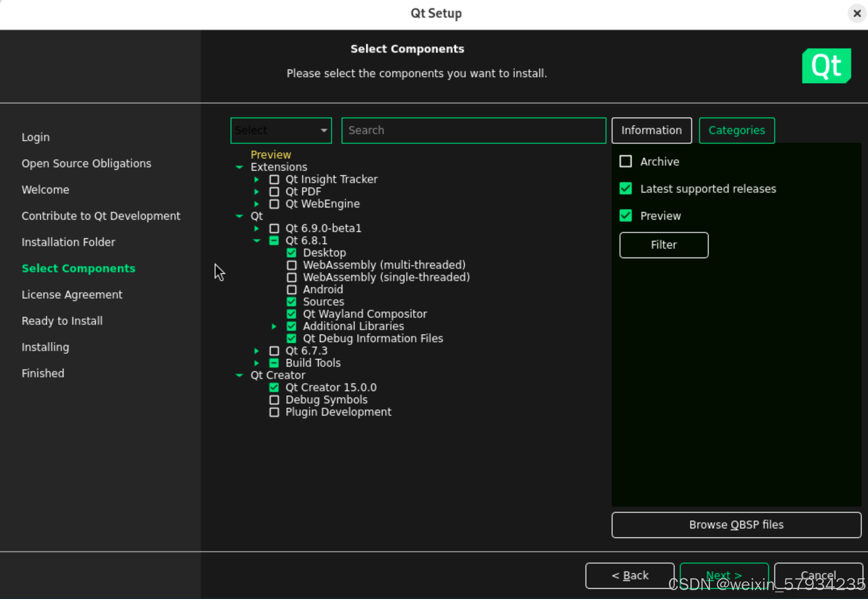Screen dimensions: 868x599
Task: Tick the Qt WebEngine checkbox
Action: click(274, 204)
